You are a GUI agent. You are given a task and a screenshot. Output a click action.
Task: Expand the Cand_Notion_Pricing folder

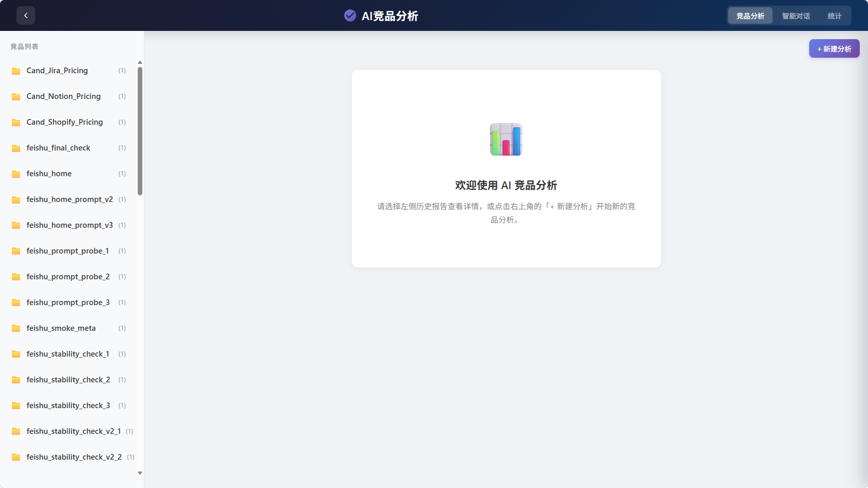click(x=63, y=96)
